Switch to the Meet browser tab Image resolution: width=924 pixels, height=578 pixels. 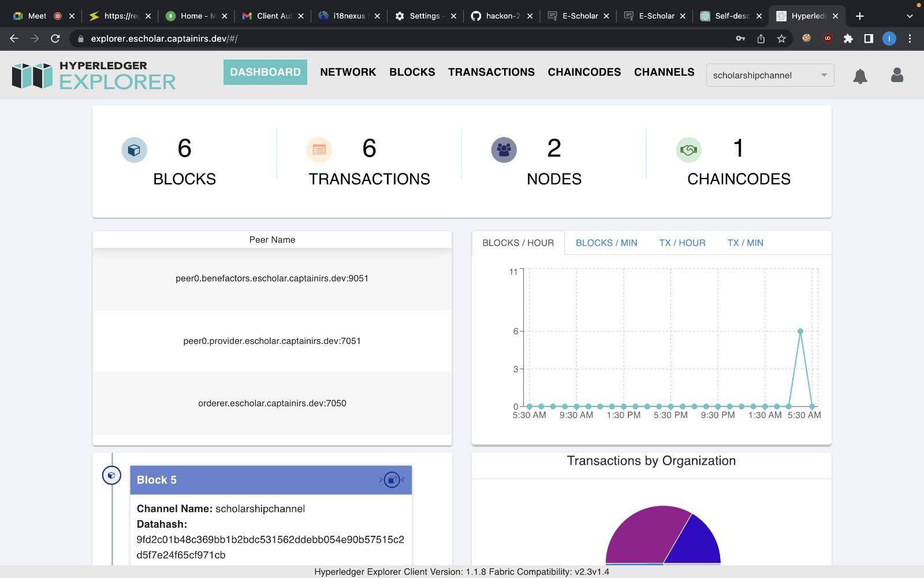(x=37, y=16)
